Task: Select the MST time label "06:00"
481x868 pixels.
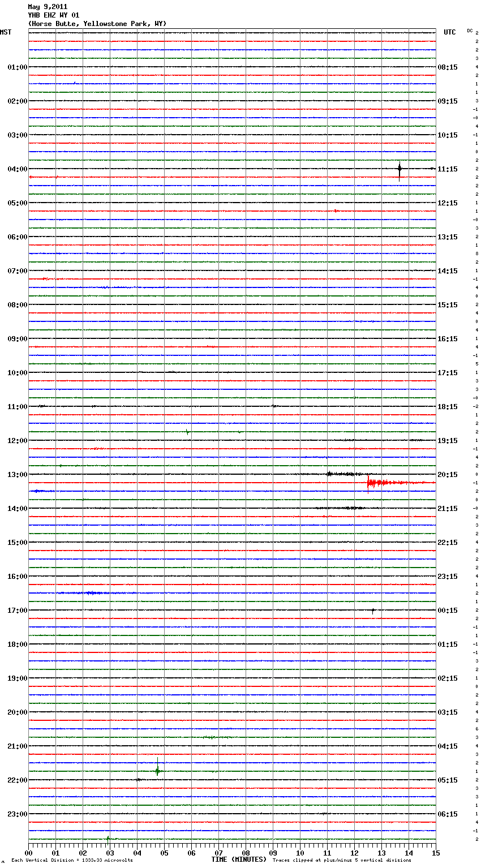Action: pyautogui.click(x=17, y=237)
